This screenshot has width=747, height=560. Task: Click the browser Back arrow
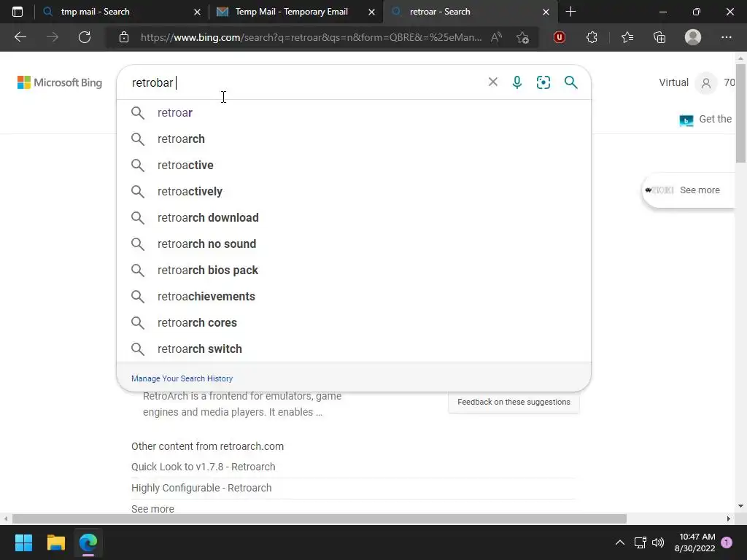click(x=20, y=37)
